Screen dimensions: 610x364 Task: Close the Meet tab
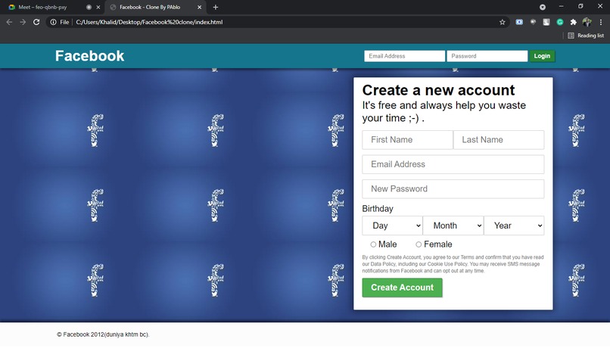tap(98, 7)
